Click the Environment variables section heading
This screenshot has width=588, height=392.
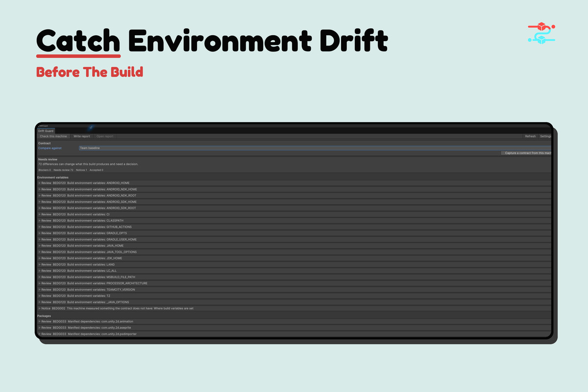(53, 177)
